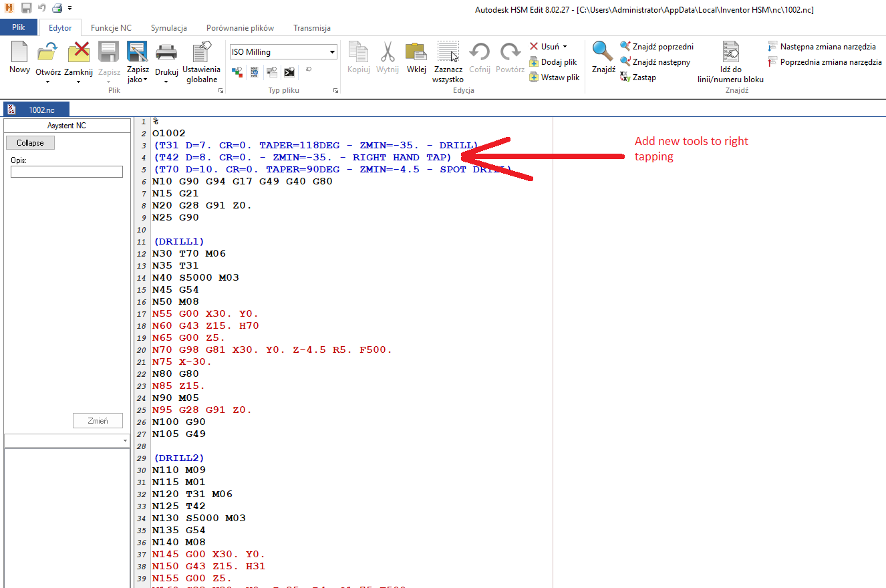Image resolution: width=886 pixels, height=588 pixels.
Task: Use the Idź do linii/numeru bloku tool
Action: 730,63
